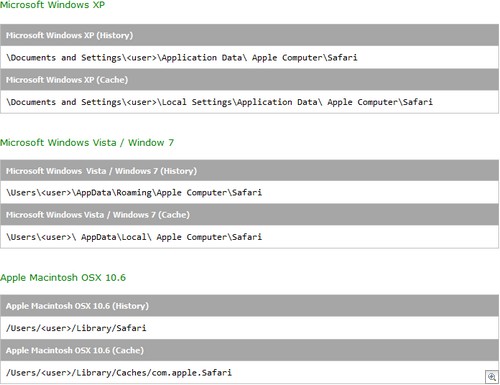This screenshot has height=385, width=500.
Task: Select the /Users/<user>/Library/Safari path
Action: tap(76, 328)
